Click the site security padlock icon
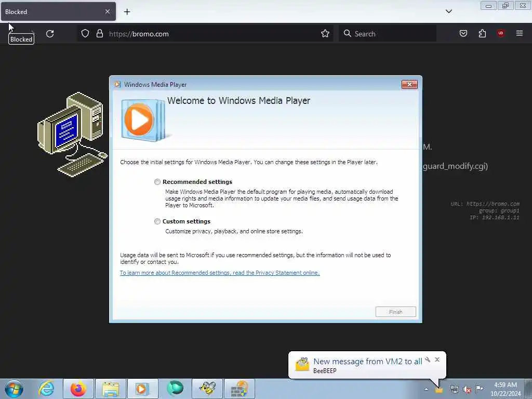 tap(99, 34)
